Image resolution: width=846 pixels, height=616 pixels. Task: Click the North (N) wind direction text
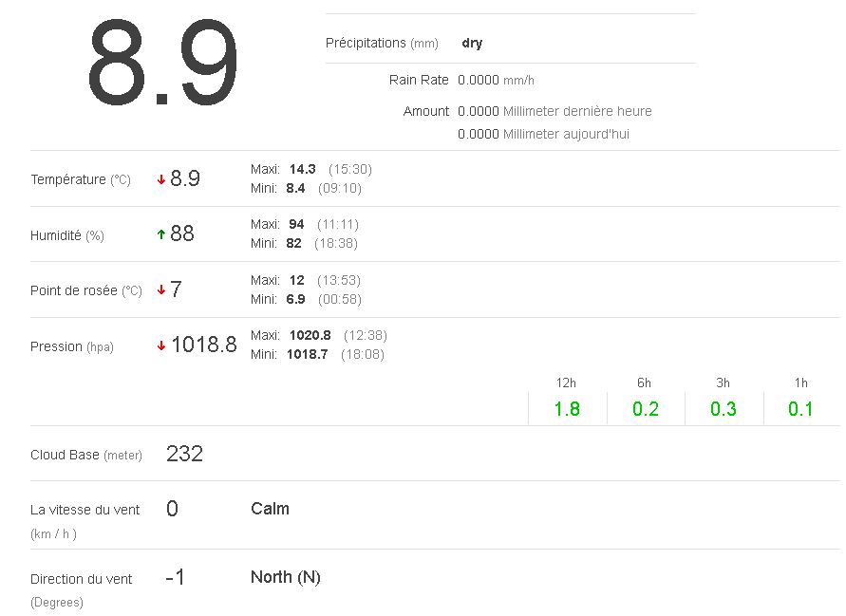(x=285, y=577)
